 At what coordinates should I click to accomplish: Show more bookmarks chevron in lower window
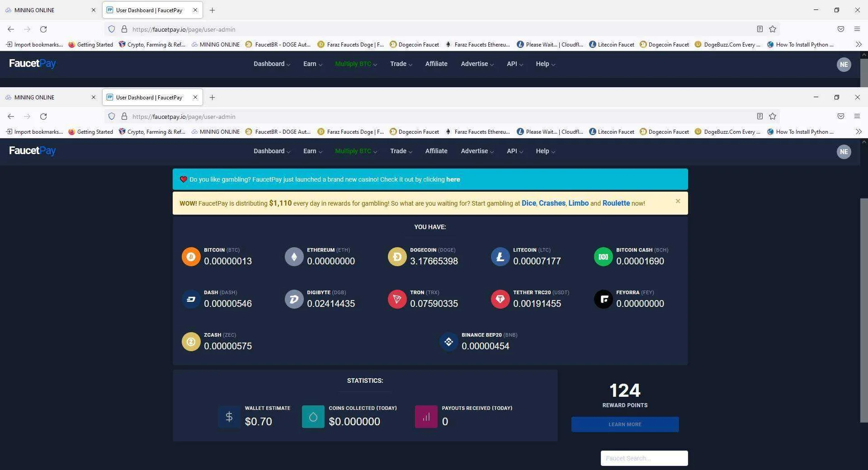point(859,132)
